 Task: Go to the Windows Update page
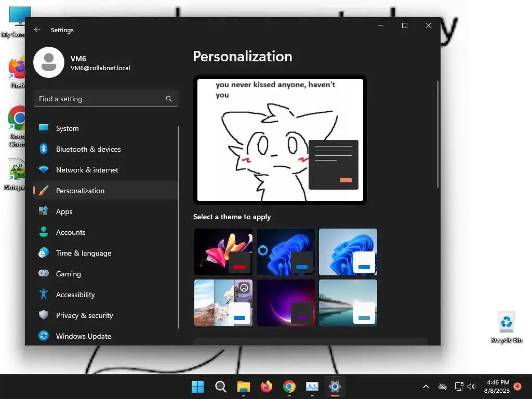(x=105, y=336)
